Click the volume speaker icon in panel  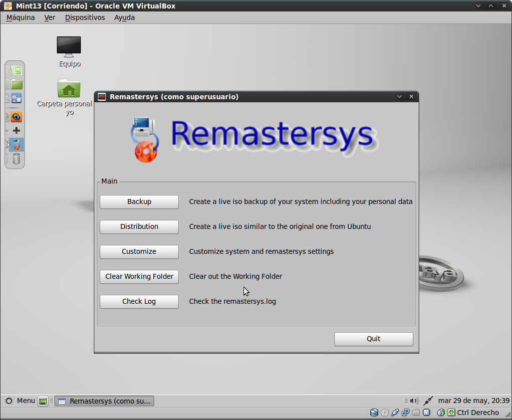[414, 401]
